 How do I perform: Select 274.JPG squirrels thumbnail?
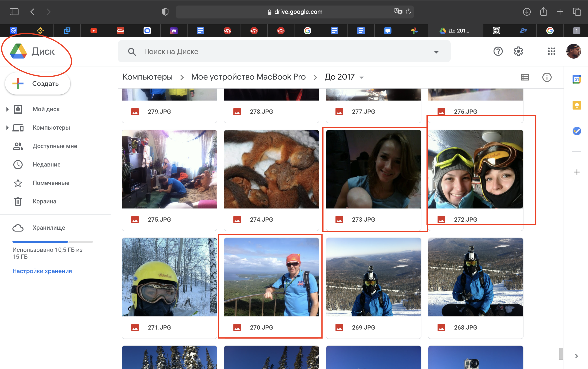point(271,169)
